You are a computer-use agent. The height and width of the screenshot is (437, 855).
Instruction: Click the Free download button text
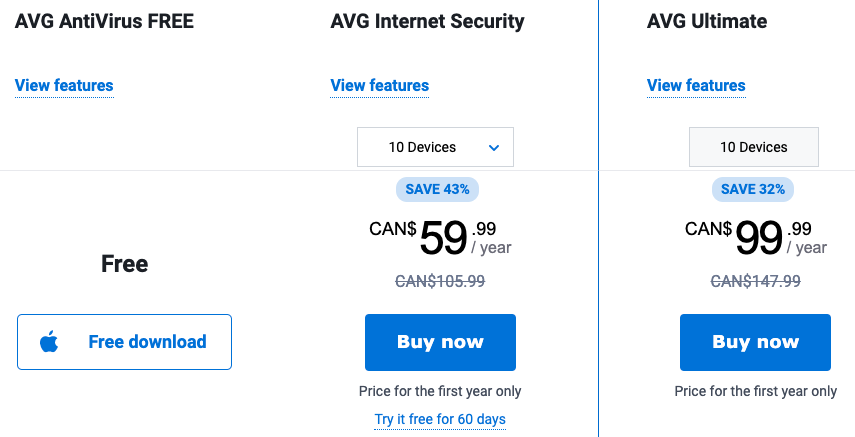point(147,342)
